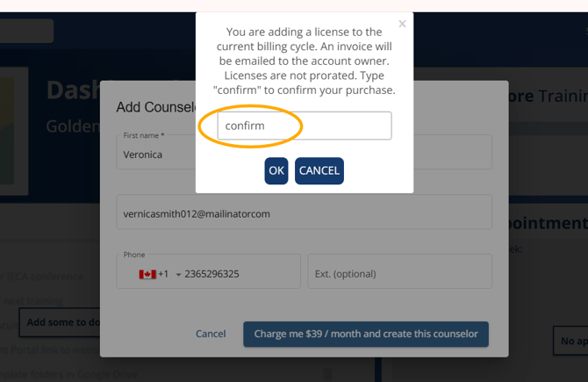Click the "confirm" text input field
The height and width of the screenshot is (382, 588).
pyautogui.click(x=304, y=126)
